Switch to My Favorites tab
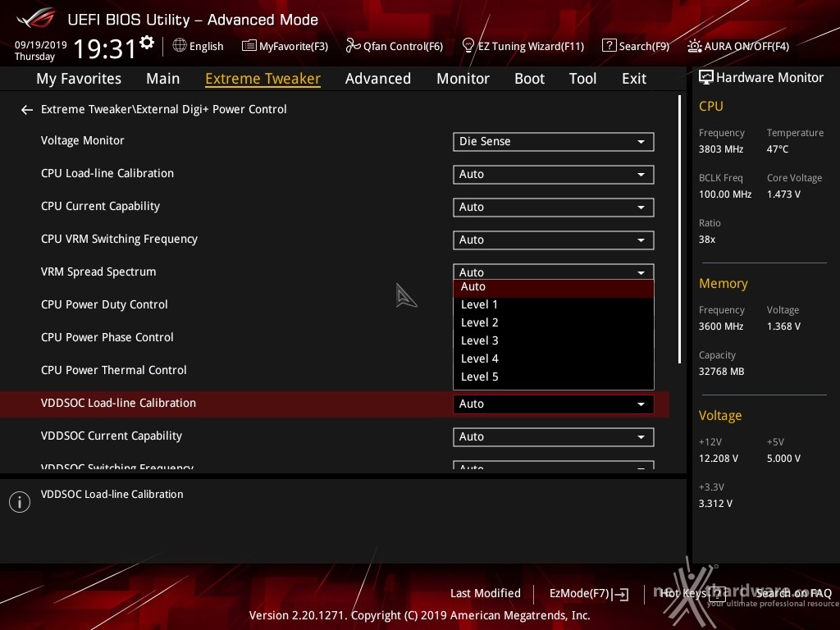The image size is (840, 630). [79, 79]
